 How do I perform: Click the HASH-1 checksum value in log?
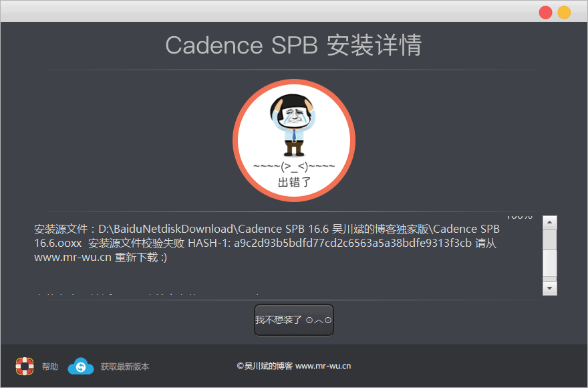tap(353, 244)
